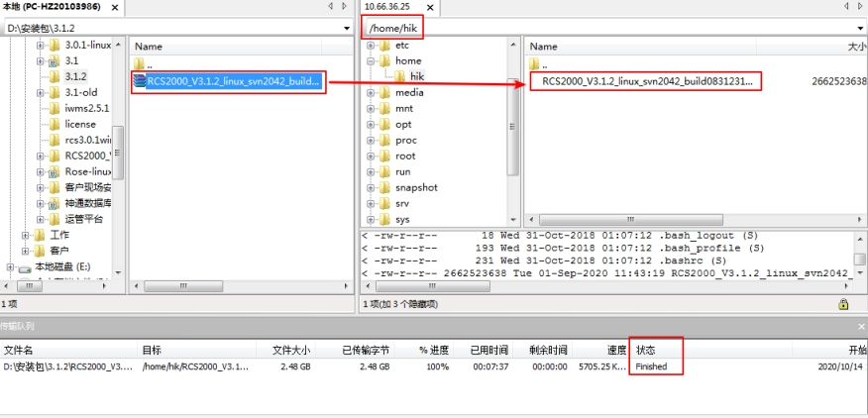
Task: Click the snapshot folder in remote tree
Action: click(415, 187)
